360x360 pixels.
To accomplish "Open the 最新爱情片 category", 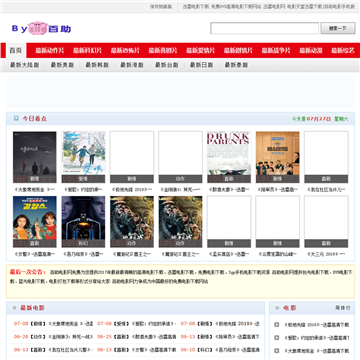I will (200, 50).
